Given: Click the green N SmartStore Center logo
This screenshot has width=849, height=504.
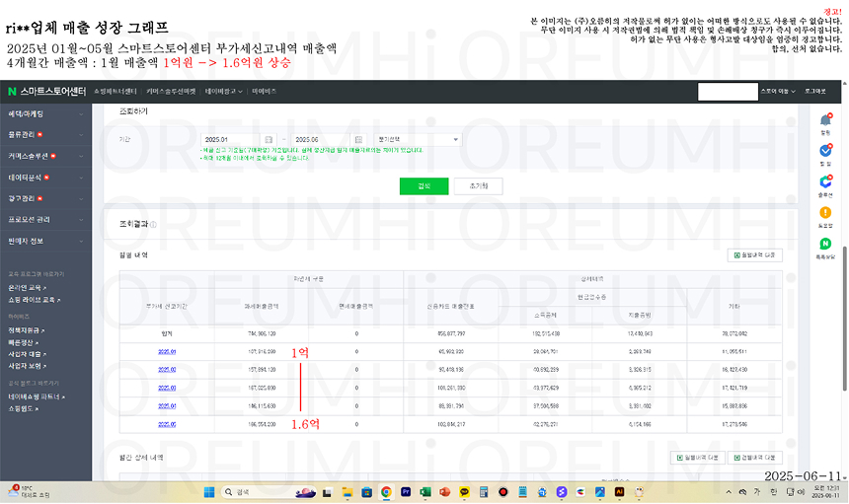Looking at the screenshot, I should tap(46, 92).
